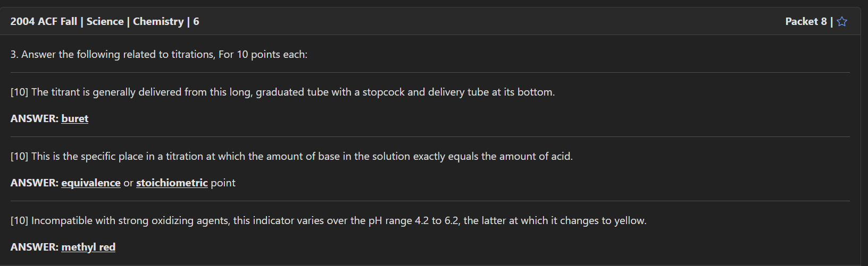The height and width of the screenshot is (266, 868).
Task: Click the "Chemistry" subcategory in header
Action: click(x=158, y=22)
